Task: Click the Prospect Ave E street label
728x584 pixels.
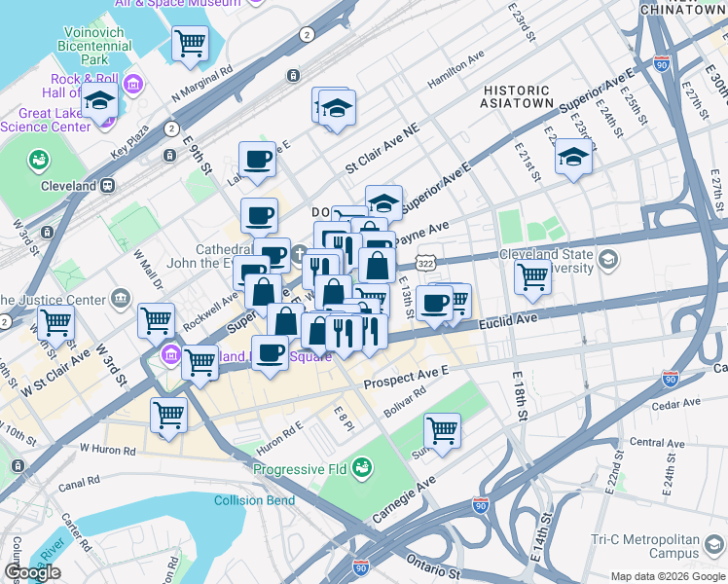Action: 406,378
